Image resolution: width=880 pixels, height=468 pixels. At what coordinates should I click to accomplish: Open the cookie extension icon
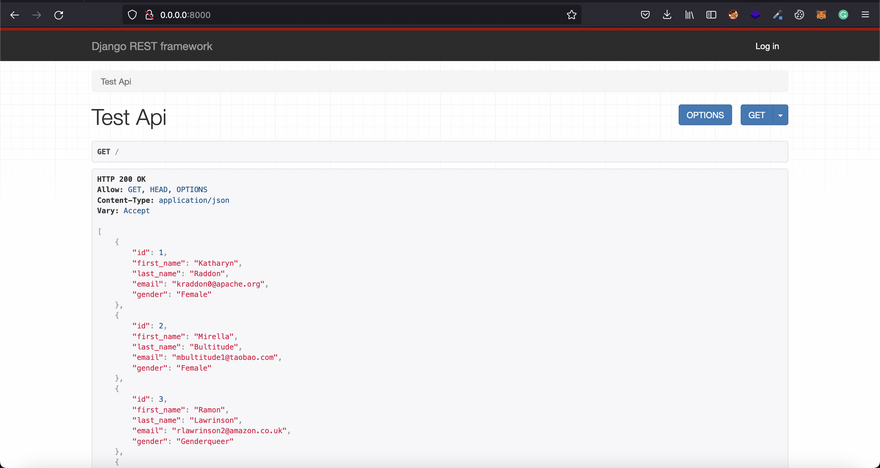pyautogui.click(x=799, y=15)
